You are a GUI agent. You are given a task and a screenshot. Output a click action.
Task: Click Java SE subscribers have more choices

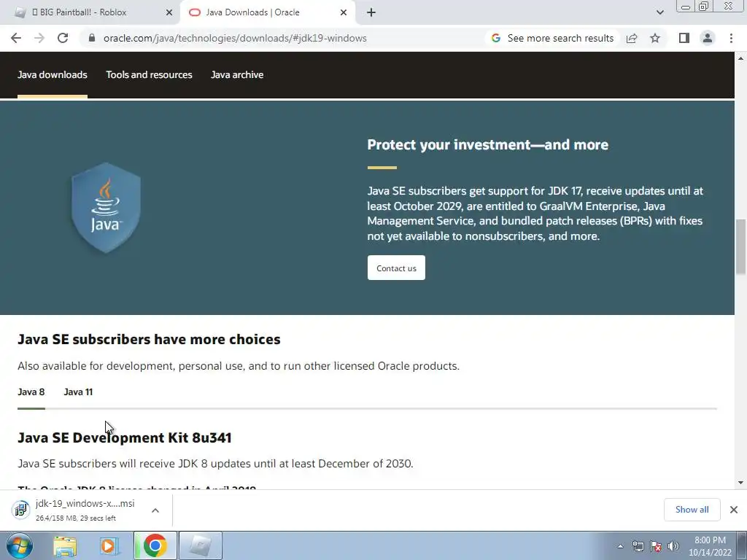[x=149, y=340]
